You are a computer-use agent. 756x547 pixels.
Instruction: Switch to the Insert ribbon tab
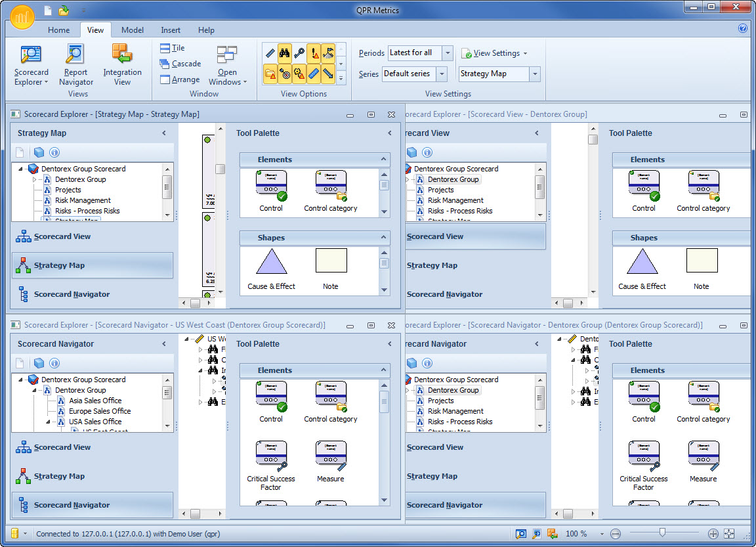(x=171, y=30)
